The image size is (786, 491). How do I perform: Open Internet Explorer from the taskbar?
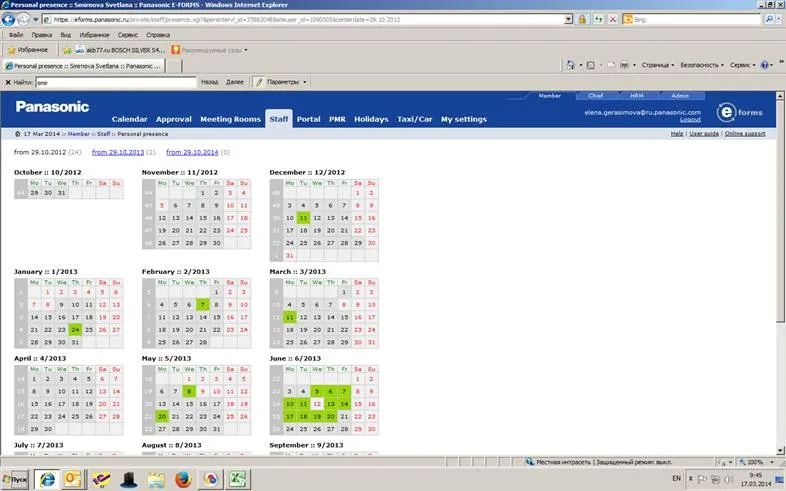[47, 479]
